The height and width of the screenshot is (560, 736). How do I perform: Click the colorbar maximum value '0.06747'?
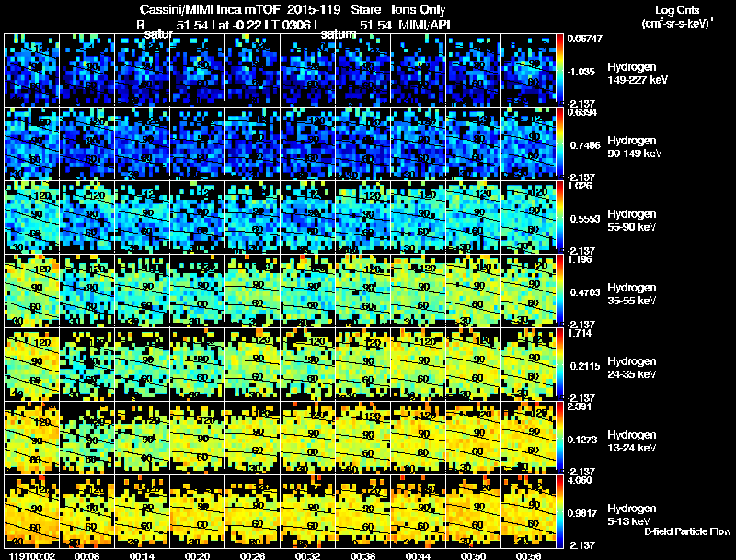pos(584,39)
